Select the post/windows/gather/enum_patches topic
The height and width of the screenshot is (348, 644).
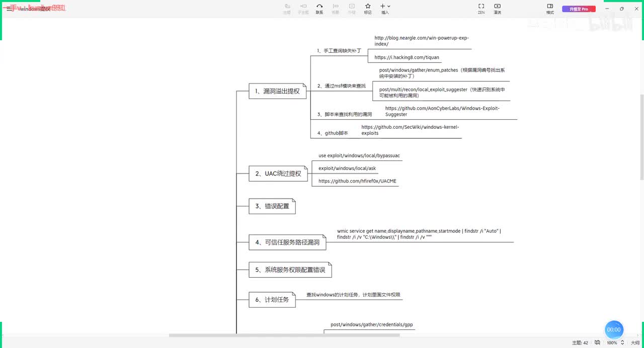[442, 73]
